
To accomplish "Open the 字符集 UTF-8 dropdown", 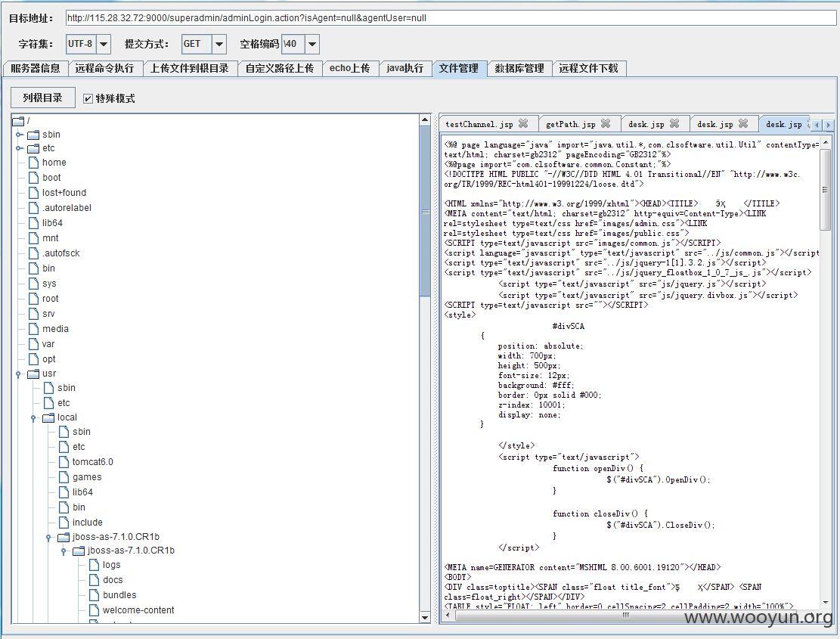I will 104,44.
